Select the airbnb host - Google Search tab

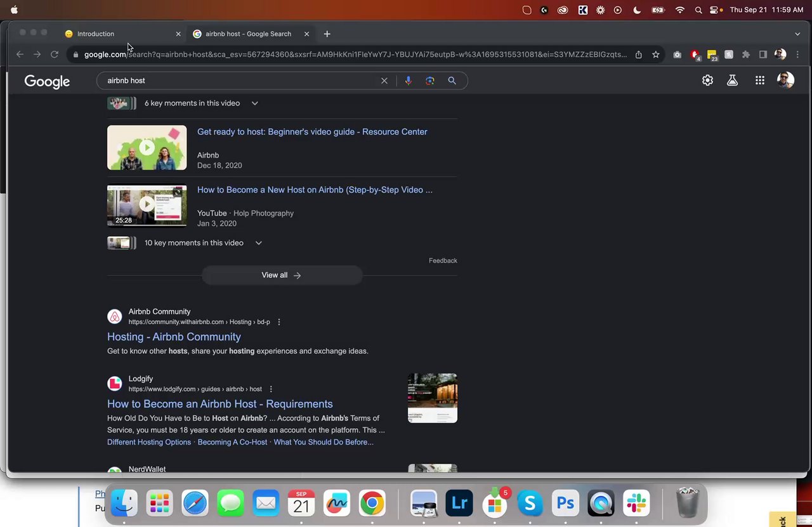point(249,34)
